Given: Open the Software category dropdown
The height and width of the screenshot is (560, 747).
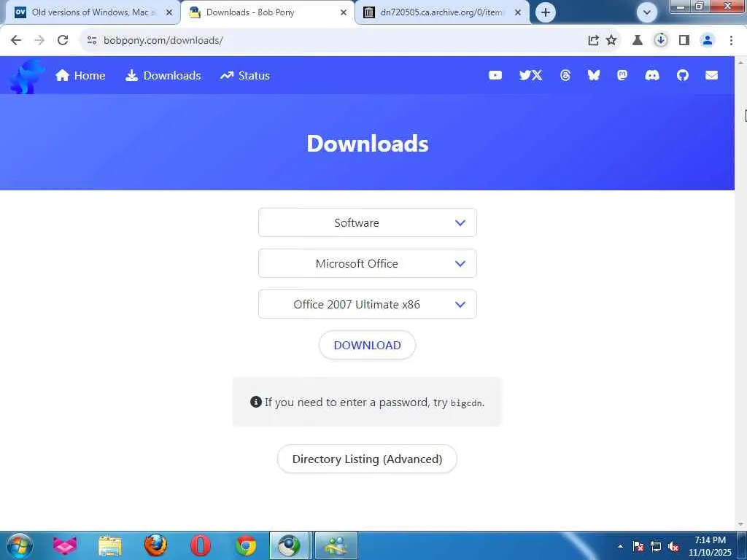Looking at the screenshot, I should point(368,222).
